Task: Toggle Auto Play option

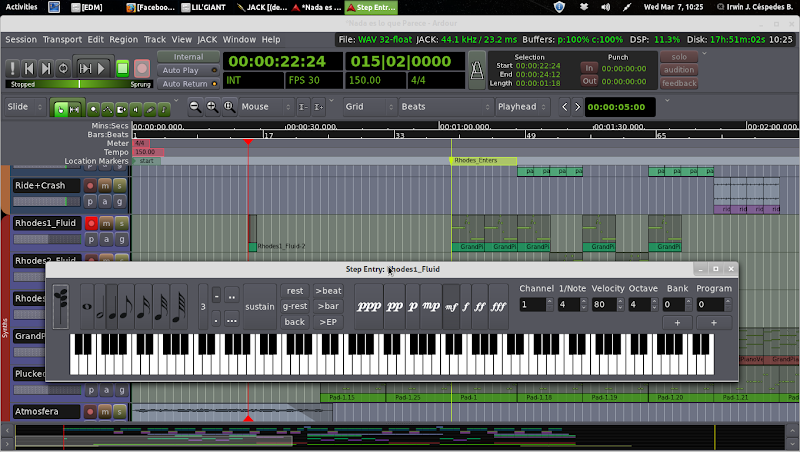Action: click(188, 70)
